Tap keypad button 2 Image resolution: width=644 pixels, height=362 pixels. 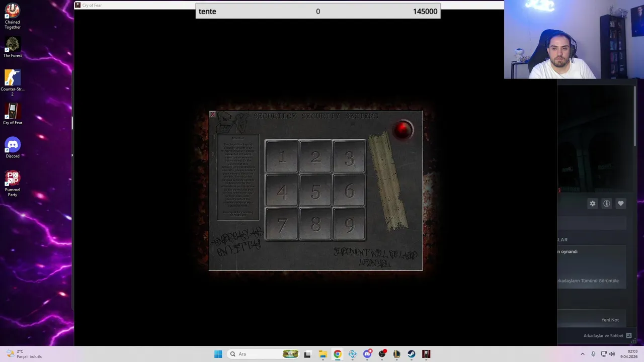(x=315, y=157)
